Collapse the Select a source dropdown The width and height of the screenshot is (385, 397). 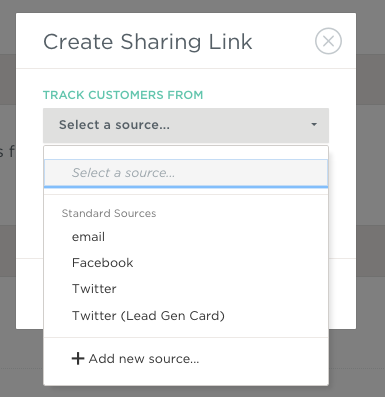(186, 125)
